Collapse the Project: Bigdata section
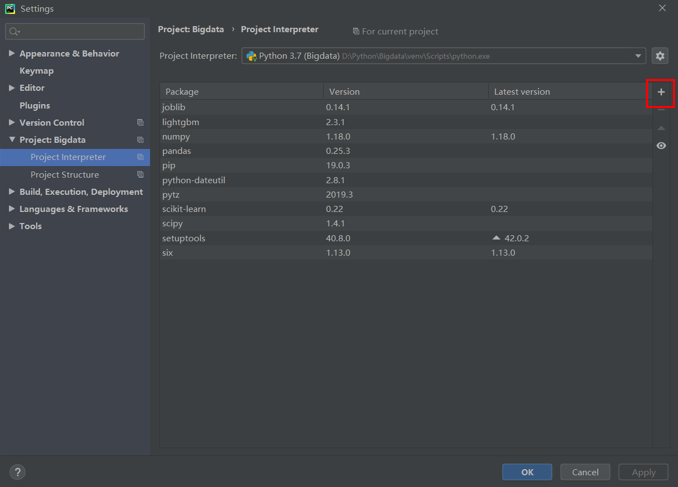The width and height of the screenshot is (678, 487). (12, 139)
